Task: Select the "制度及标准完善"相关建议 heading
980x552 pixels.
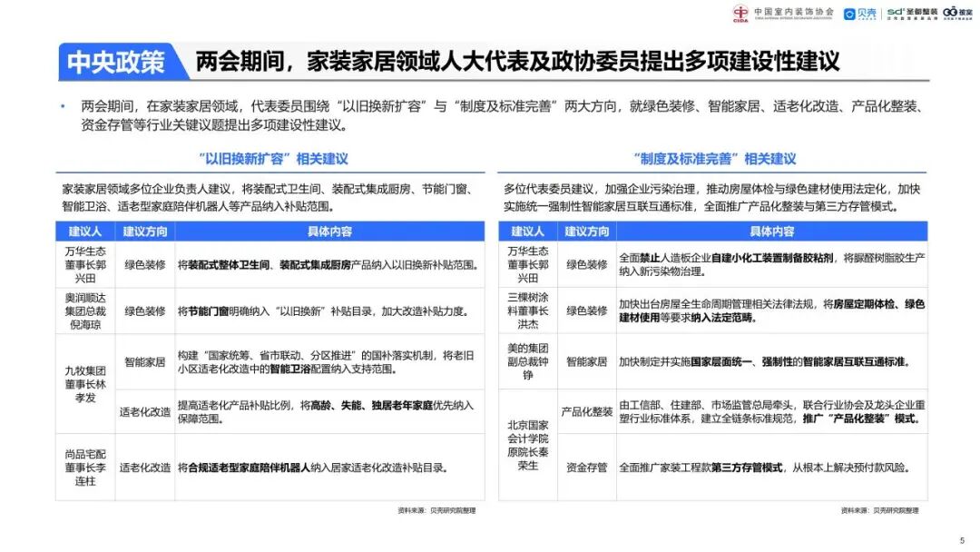Action: [715, 159]
